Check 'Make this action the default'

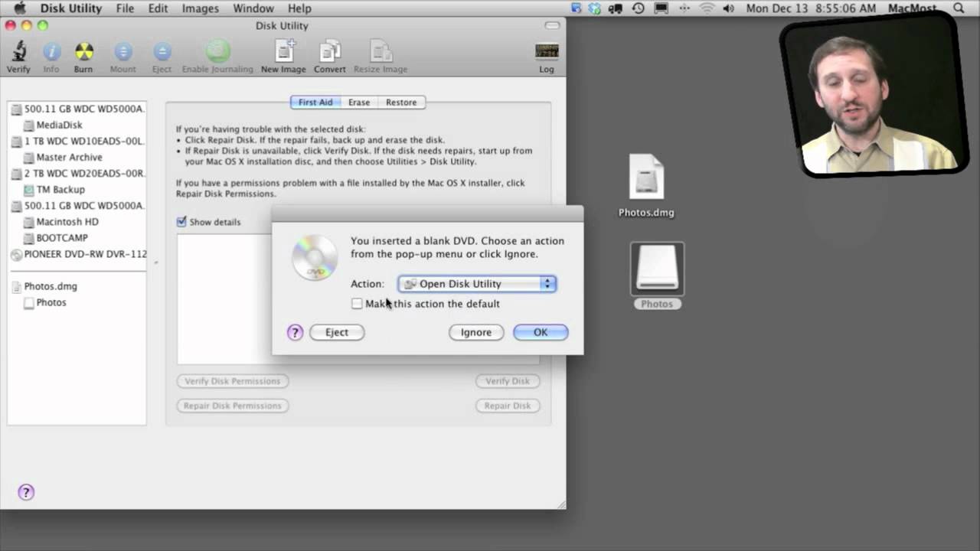(357, 304)
